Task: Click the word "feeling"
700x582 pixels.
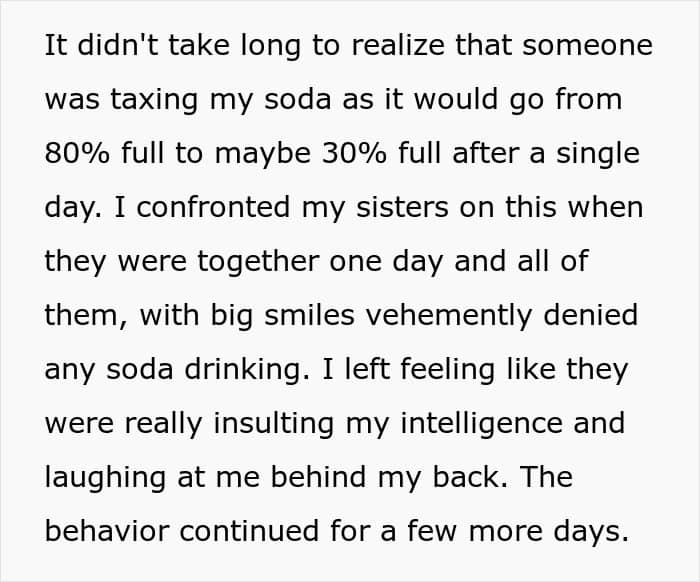Action: [x=447, y=371]
